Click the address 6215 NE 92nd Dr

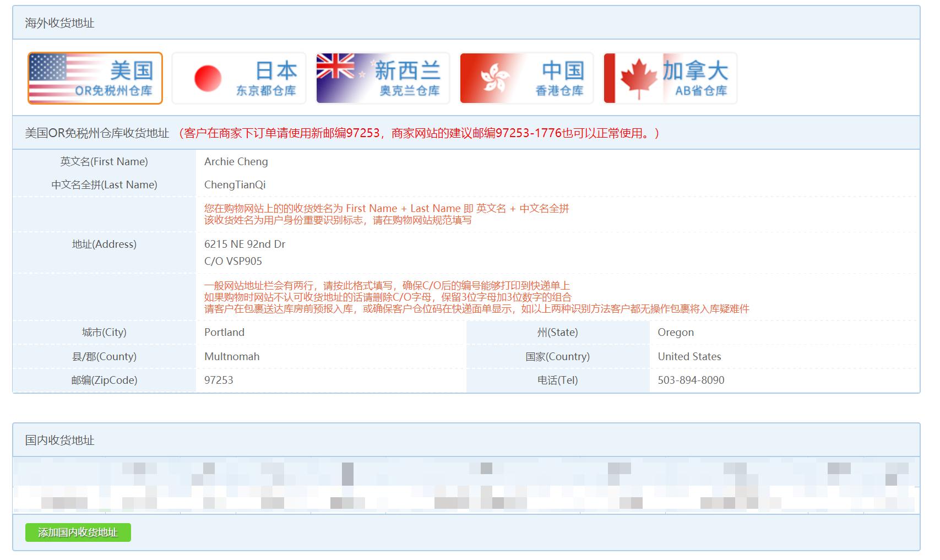pyautogui.click(x=243, y=244)
